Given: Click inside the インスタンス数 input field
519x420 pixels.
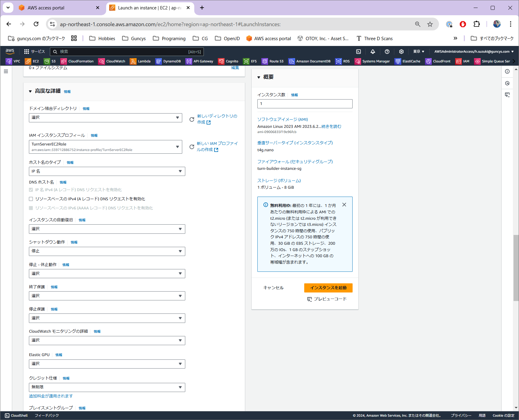Looking at the screenshot, I should 305,104.
